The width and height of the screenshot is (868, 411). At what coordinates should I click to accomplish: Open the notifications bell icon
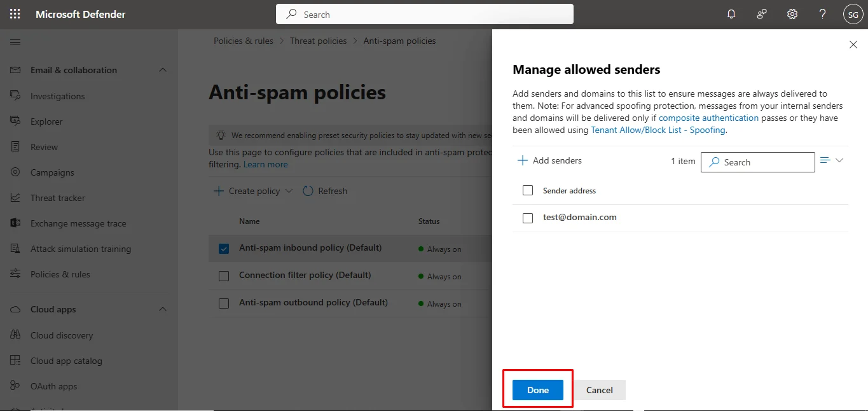[x=731, y=14]
